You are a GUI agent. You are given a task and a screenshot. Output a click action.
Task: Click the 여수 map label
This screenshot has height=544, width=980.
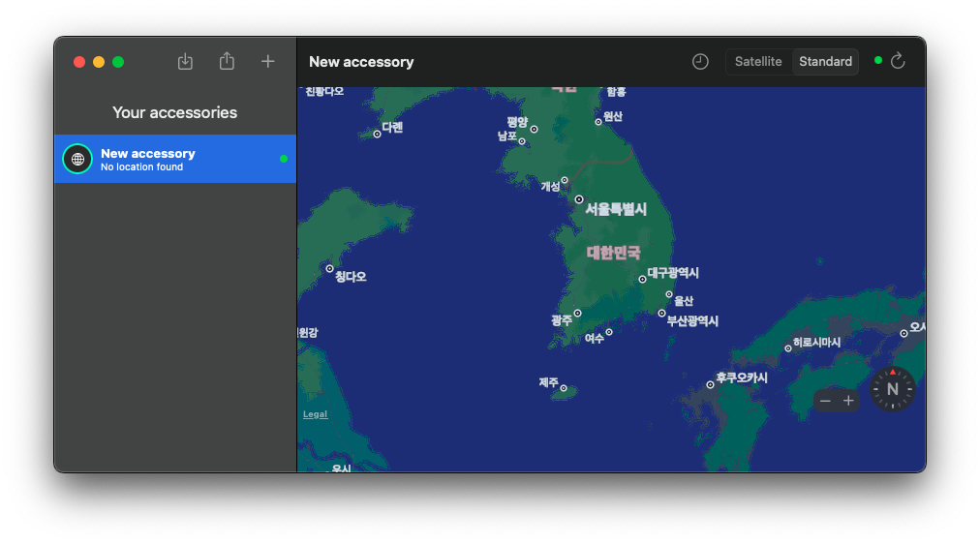[x=594, y=339]
